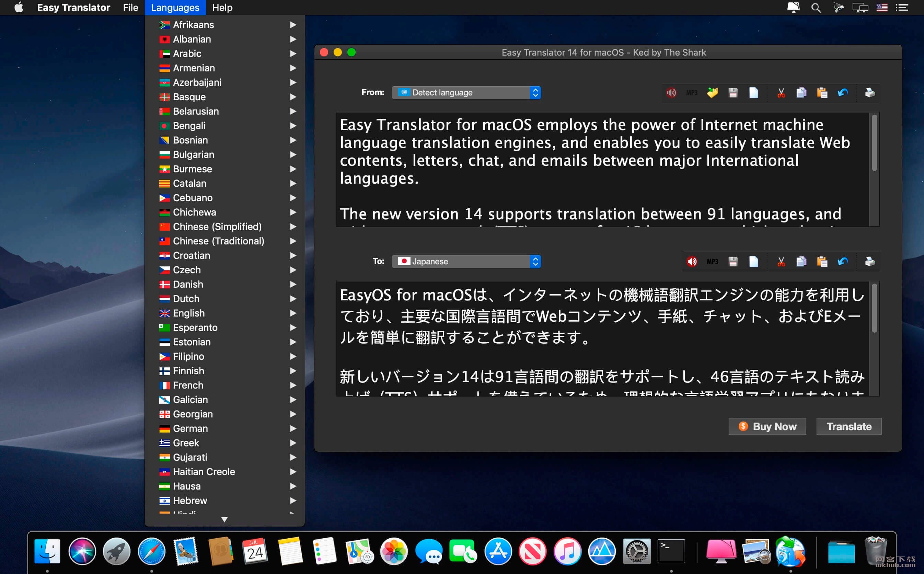Open Spotlight search in the menu bar

[x=816, y=8]
